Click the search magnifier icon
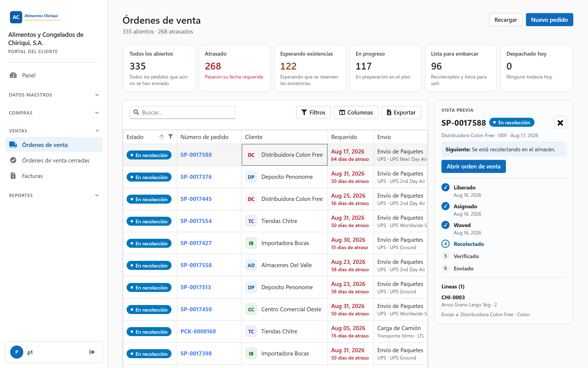 pyautogui.click(x=136, y=112)
